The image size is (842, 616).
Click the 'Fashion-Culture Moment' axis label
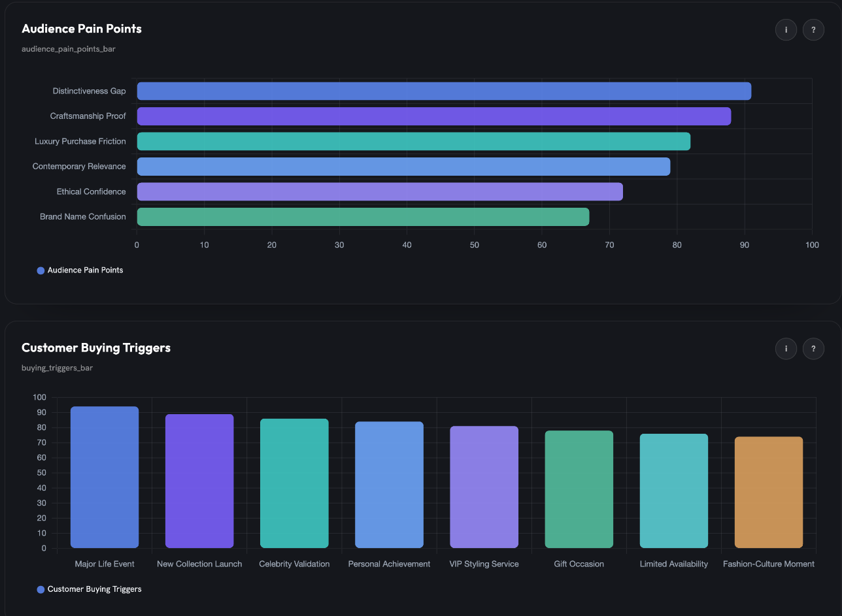(769, 564)
